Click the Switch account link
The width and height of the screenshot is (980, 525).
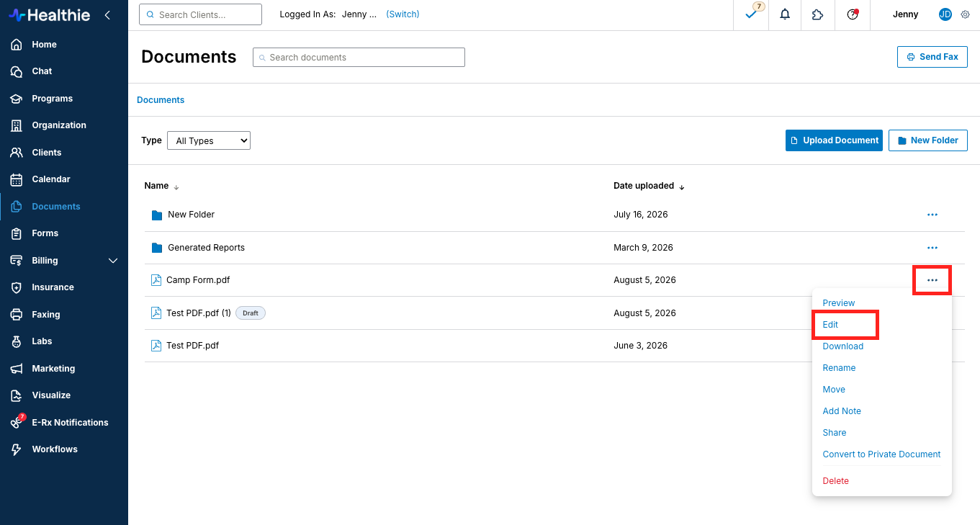click(403, 14)
